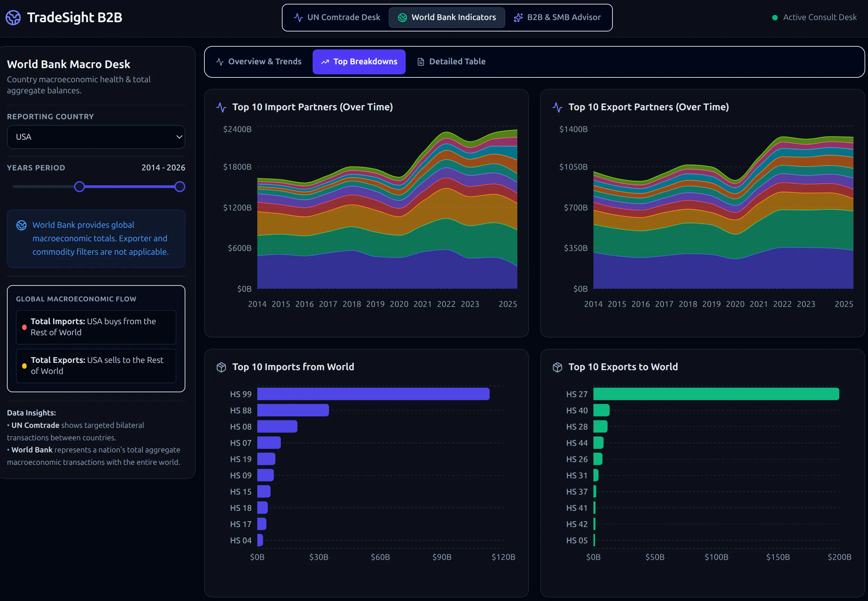Click the '$2400B' axis label on Import Partners chart
Viewport: 868px width, 601px height.
point(237,130)
